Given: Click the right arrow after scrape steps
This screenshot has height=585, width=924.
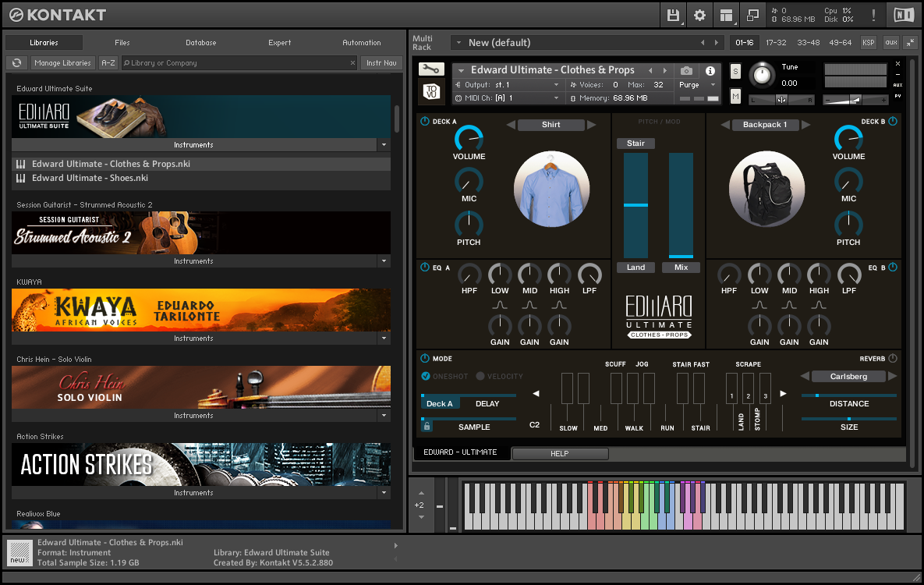Looking at the screenshot, I should click(x=783, y=393).
